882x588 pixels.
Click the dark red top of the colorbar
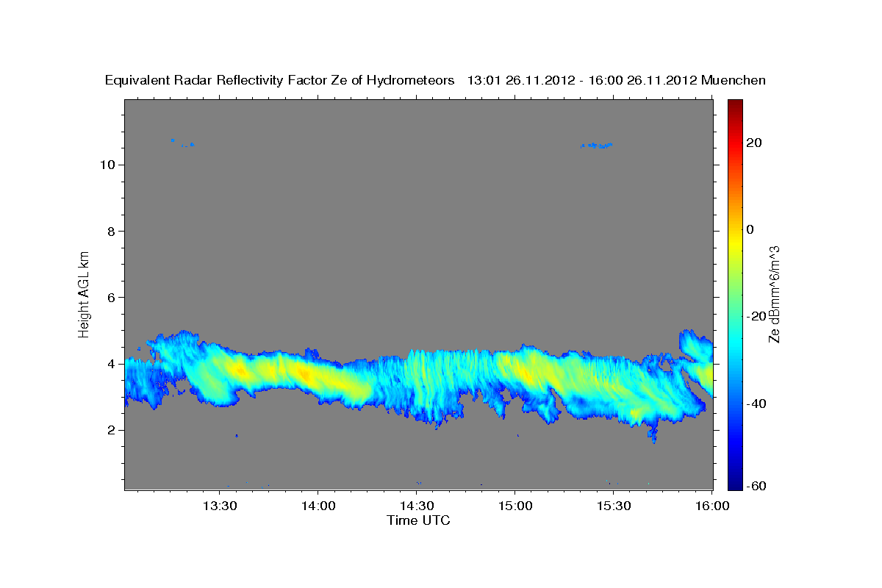pos(735,104)
